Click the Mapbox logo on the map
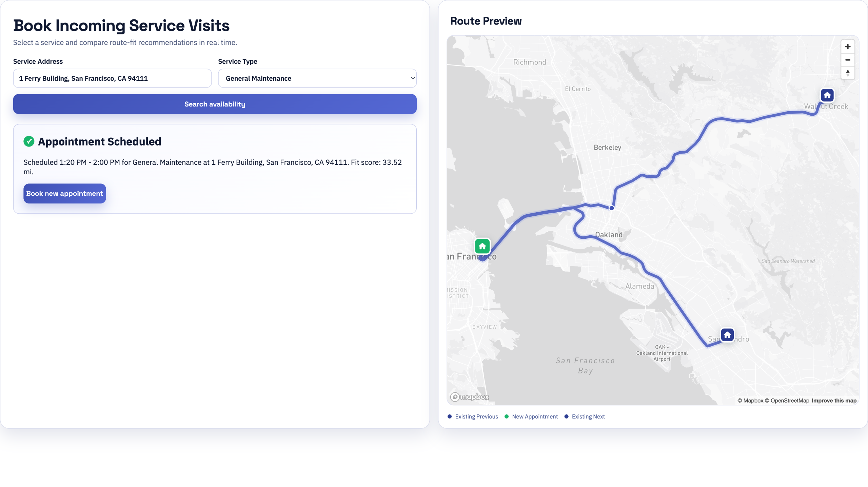 tap(470, 397)
